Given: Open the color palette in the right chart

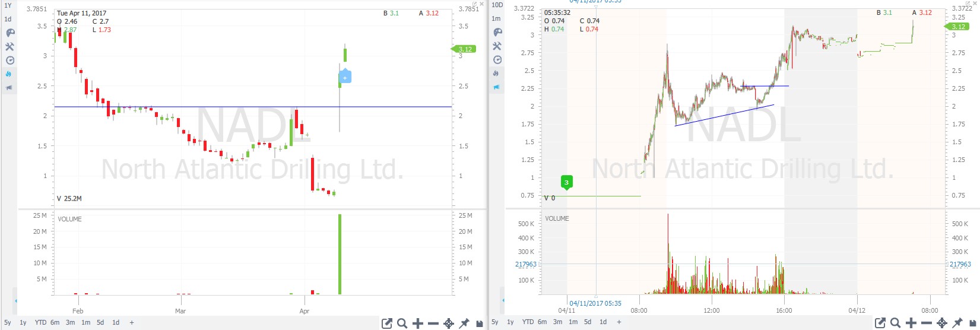Looking at the screenshot, I should click(497, 33).
